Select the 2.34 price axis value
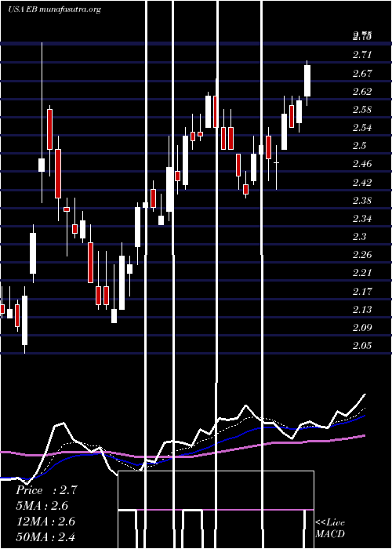 (362, 219)
